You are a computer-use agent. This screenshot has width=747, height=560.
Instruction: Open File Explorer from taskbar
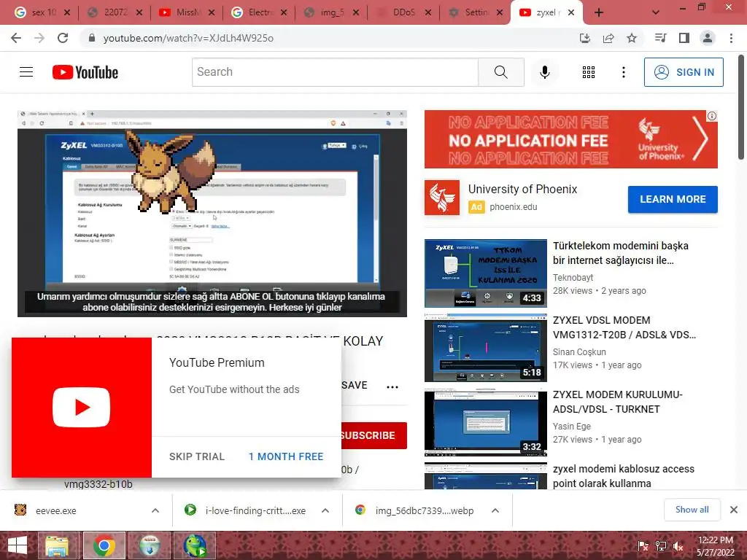pos(57,545)
